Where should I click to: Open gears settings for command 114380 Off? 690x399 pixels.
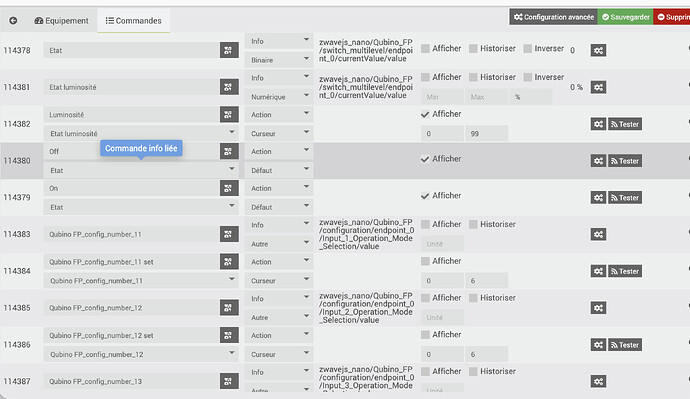598,161
